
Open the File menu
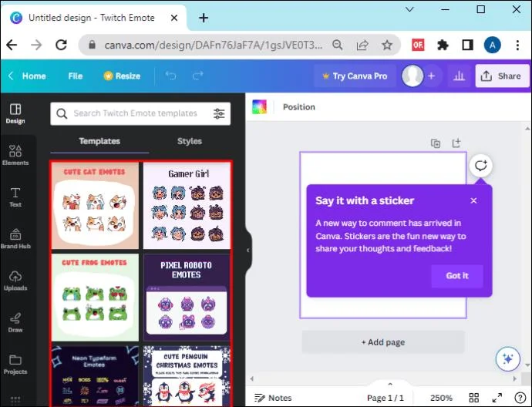[76, 76]
